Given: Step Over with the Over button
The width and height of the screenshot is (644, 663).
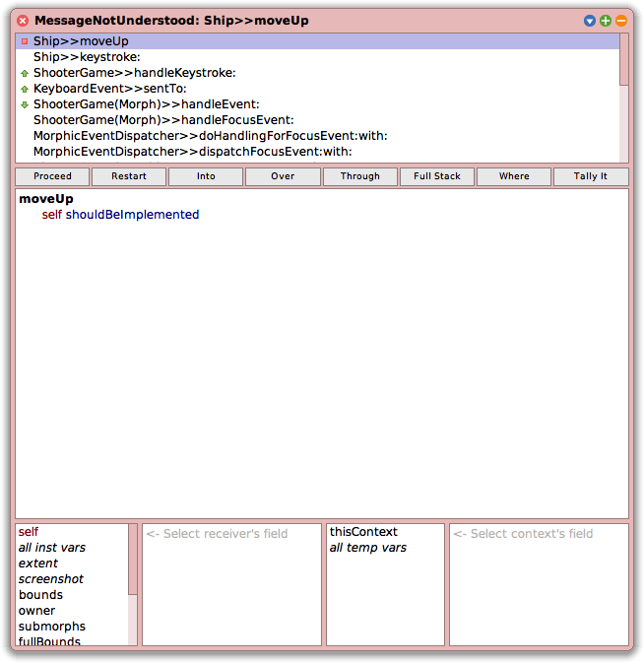Looking at the screenshot, I should point(283,176).
